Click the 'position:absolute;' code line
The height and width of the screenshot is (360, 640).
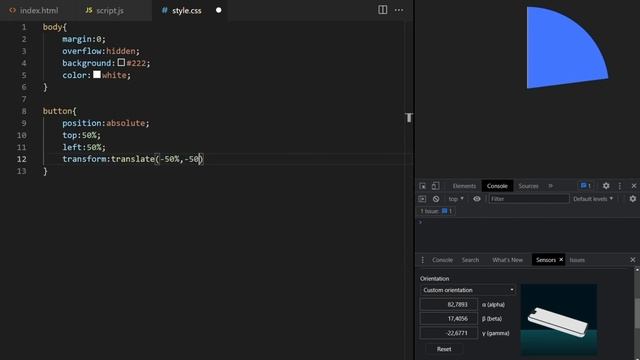point(106,123)
